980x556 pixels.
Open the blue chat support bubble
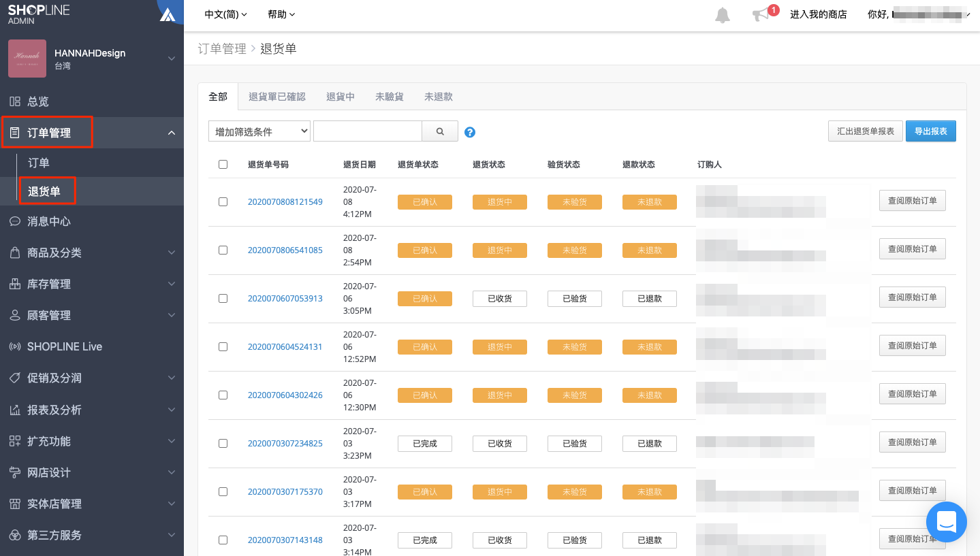click(x=947, y=522)
